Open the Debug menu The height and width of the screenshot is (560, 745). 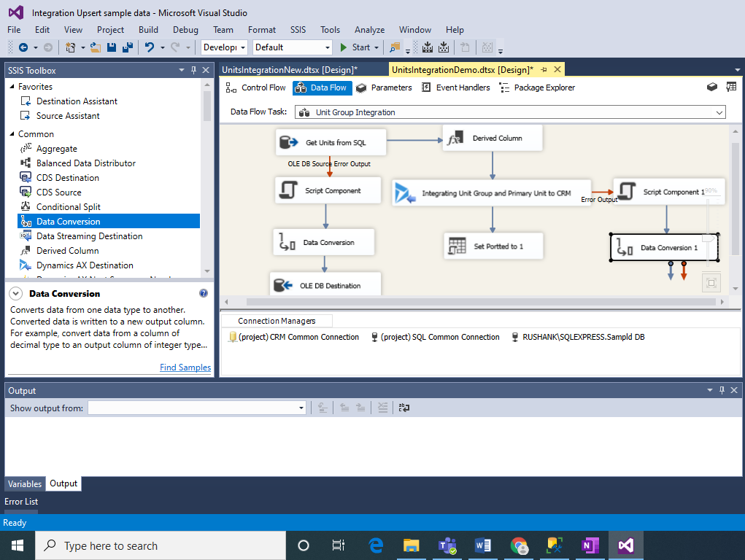(185, 30)
